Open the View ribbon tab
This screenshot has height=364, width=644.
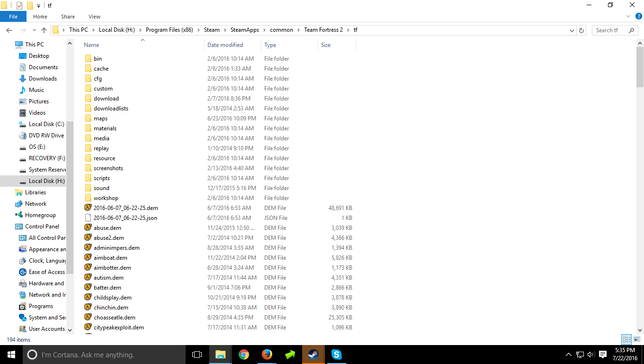(94, 17)
